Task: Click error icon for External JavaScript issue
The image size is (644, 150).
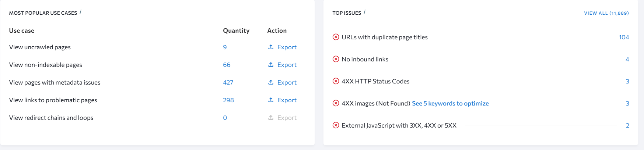Action: pyautogui.click(x=336, y=125)
